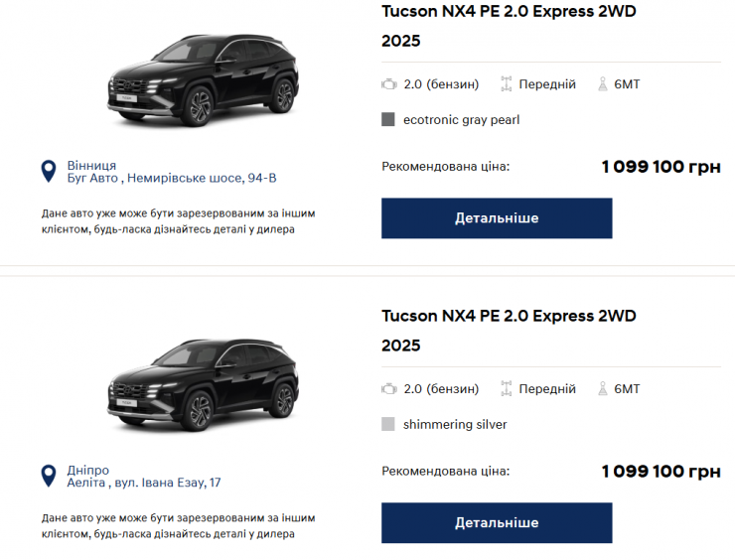Click the gearbox icon in the Dnipro listing
The width and height of the screenshot is (735, 560).
click(x=602, y=389)
